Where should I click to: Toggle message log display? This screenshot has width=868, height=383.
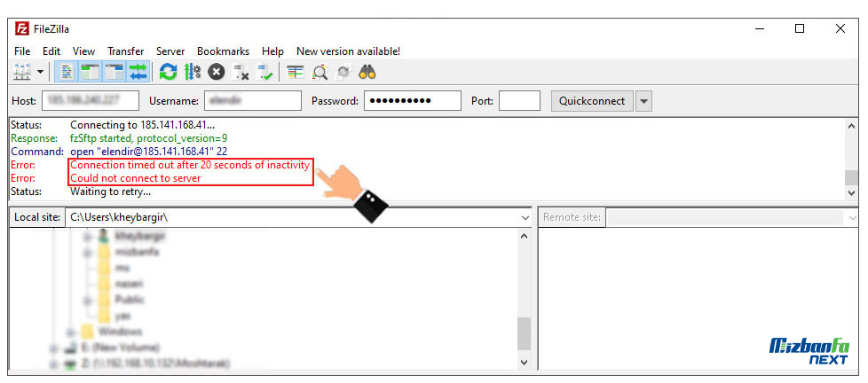click(67, 72)
